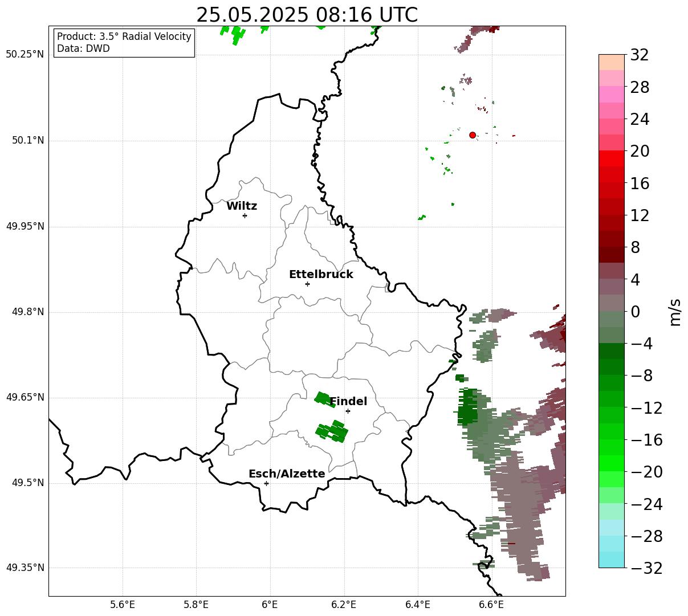Image resolution: width=688 pixels, height=616 pixels.
Task: Click the colorbar tick label −32
Action: pyautogui.click(x=646, y=568)
